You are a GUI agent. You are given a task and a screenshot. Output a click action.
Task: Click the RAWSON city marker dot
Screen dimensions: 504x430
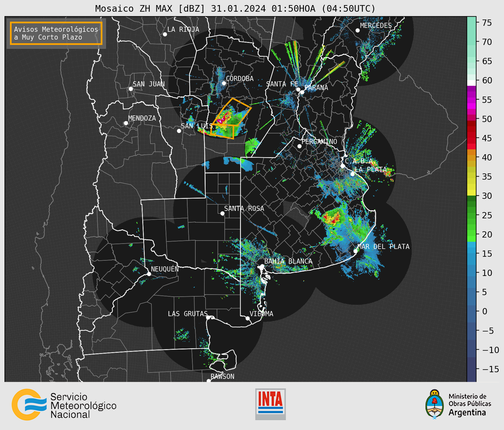209,381
